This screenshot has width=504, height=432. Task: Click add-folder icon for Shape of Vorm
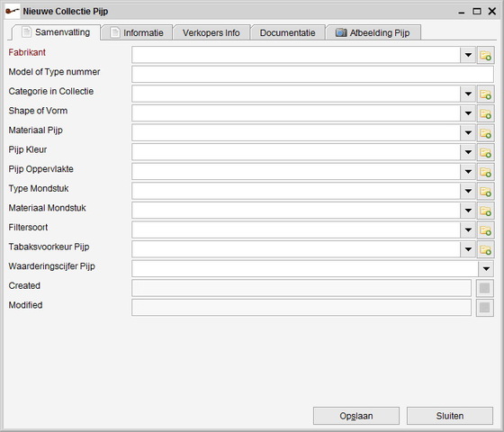[x=485, y=113]
